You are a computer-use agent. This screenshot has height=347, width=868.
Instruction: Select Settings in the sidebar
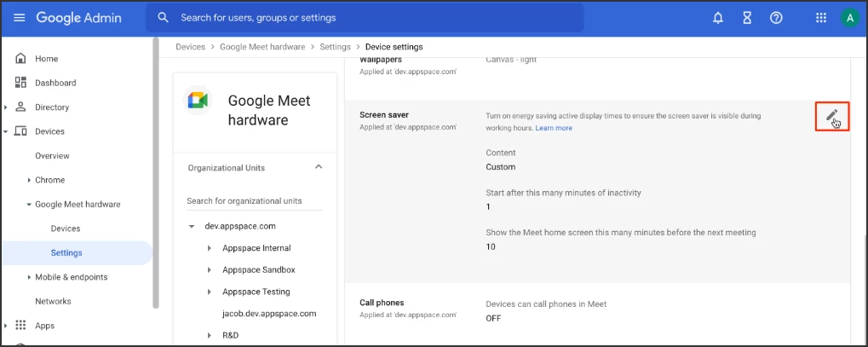click(x=66, y=252)
